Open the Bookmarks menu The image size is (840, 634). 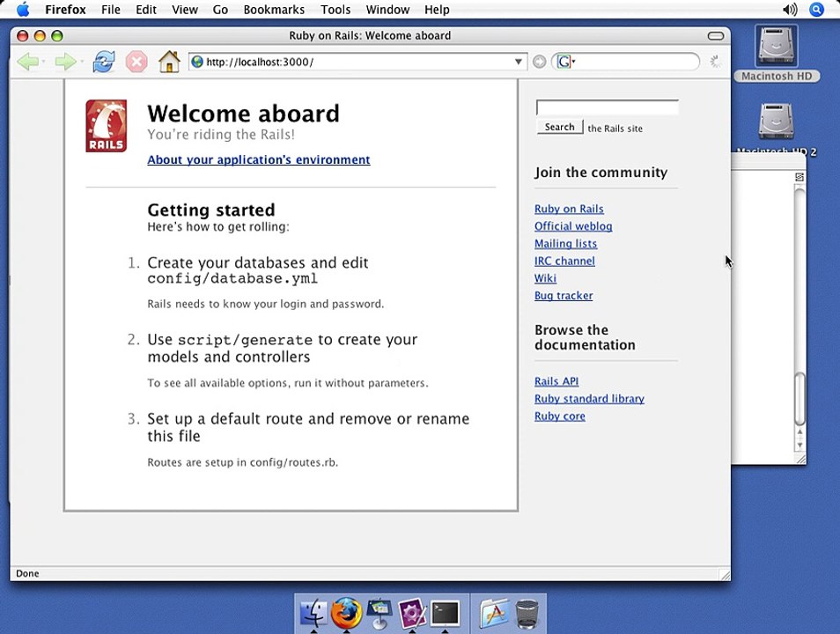coord(274,10)
